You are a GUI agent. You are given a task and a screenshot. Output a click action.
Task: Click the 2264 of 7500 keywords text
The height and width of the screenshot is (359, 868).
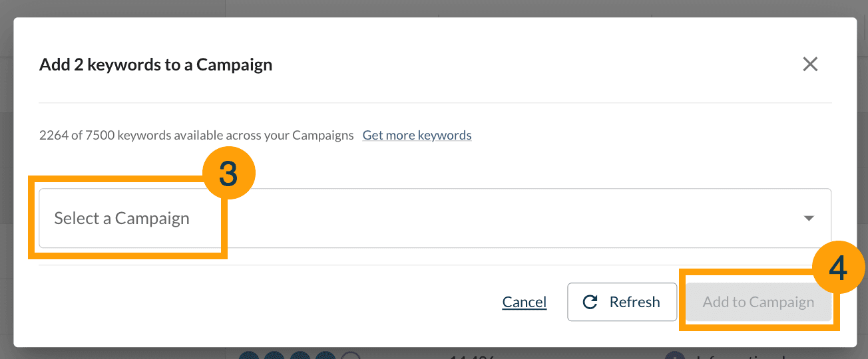point(196,136)
